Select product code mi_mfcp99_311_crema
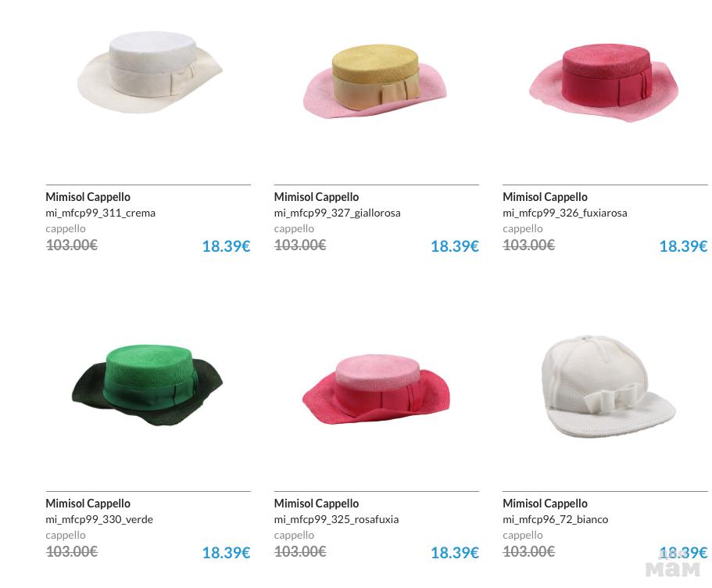 pos(100,213)
